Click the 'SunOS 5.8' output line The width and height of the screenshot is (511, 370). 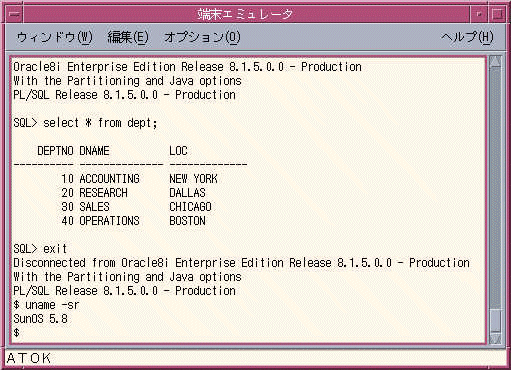coord(40,319)
